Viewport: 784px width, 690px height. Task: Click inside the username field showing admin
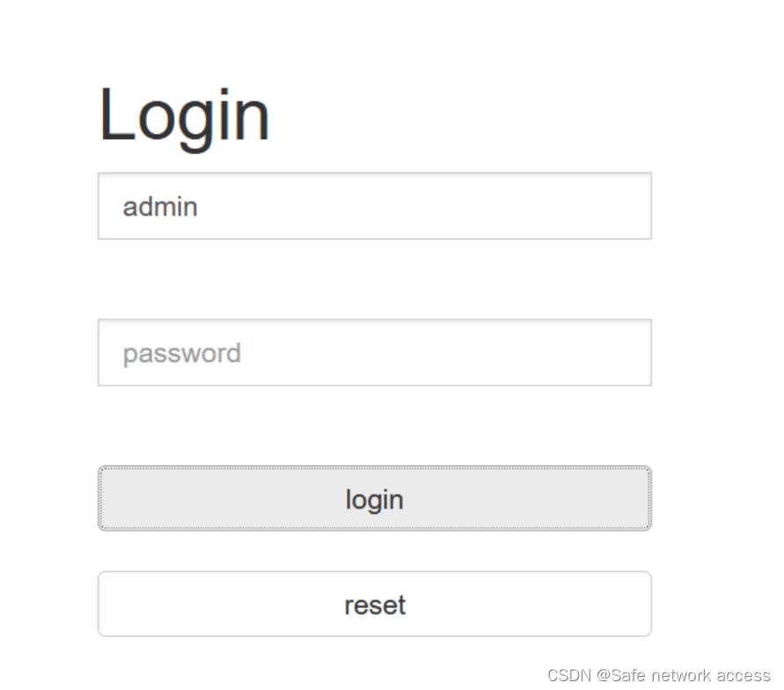click(x=374, y=206)
